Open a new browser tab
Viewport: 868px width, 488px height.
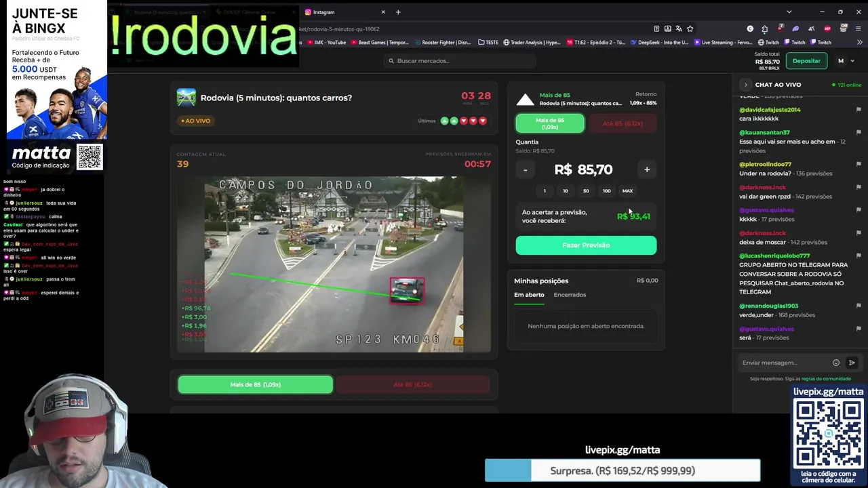(x=398, y=12)
